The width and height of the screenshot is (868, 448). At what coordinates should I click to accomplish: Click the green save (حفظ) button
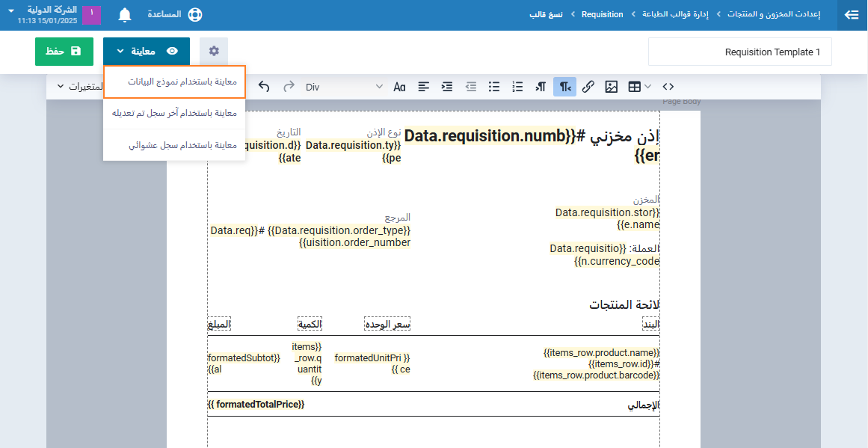coord(64,51)
